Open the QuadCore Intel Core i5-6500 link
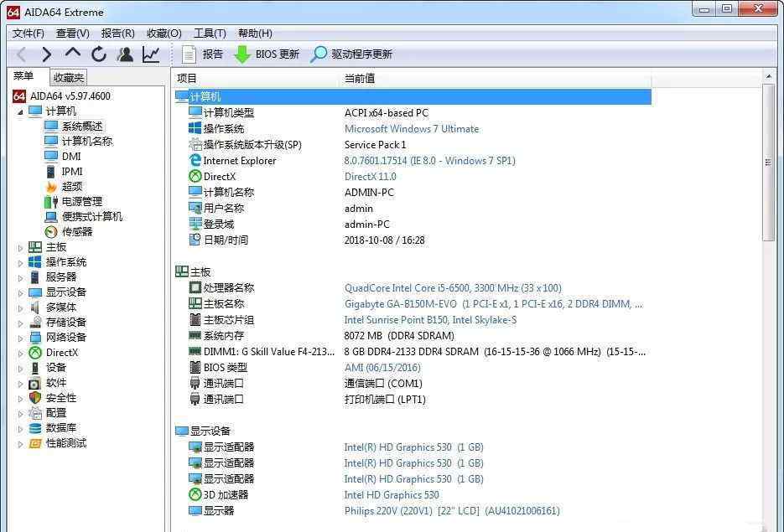The width and height of the screenshot is (784, 532). (x=453, y=287)
